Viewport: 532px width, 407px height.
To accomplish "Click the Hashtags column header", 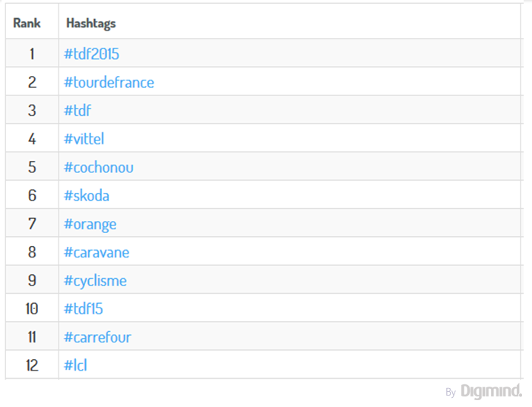I will [x=91, y=24].
